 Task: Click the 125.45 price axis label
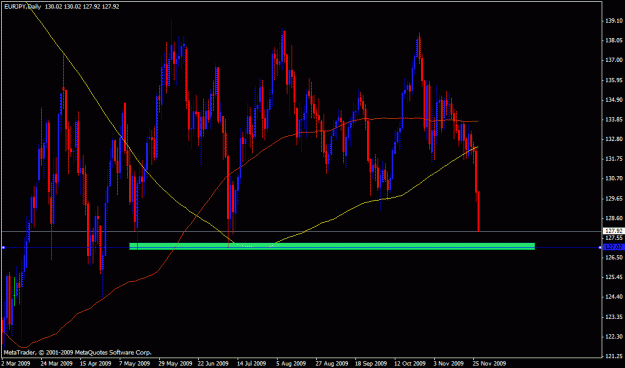pos(614,277)
